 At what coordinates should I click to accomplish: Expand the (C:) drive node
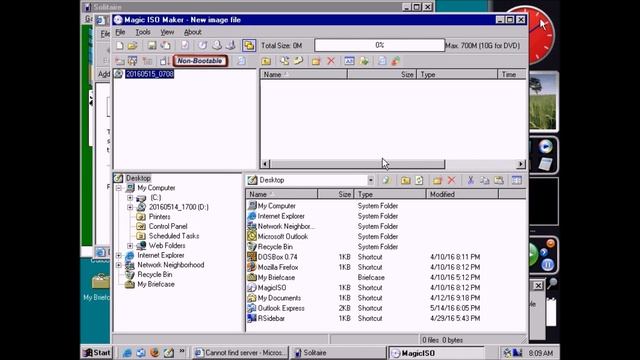(x=130, y=198)
